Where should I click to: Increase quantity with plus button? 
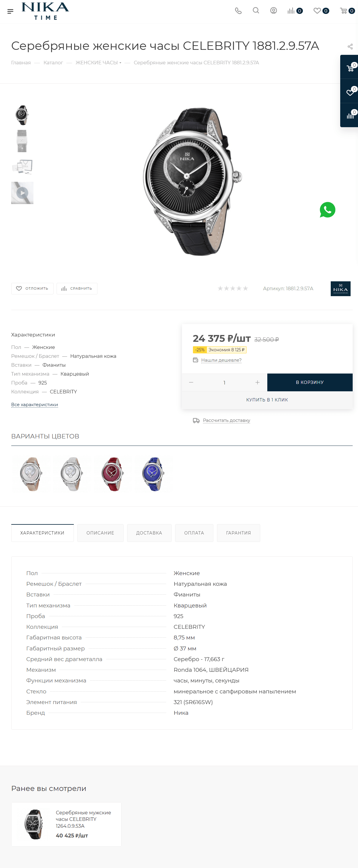click(x=257, y=382)
